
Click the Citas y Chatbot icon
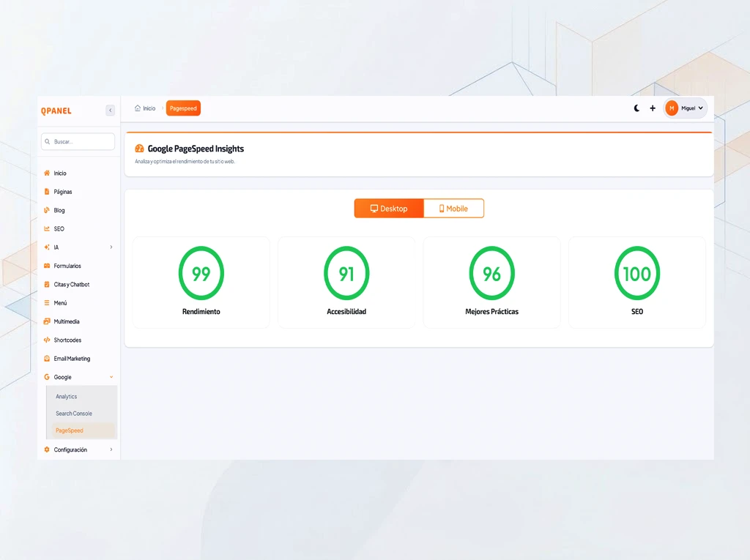pyautogui.click(x=47, y=285)
